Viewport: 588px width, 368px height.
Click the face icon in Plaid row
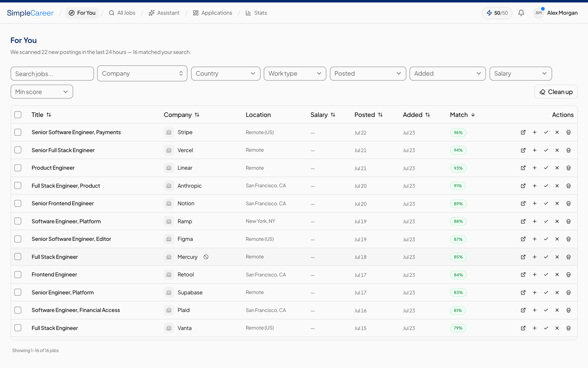[x=569, y=310]
